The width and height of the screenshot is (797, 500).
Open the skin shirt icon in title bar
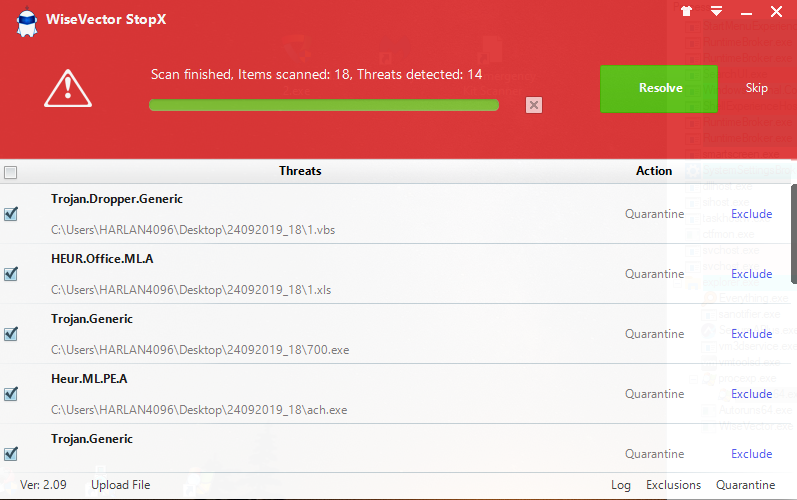[x=687, y=11]
